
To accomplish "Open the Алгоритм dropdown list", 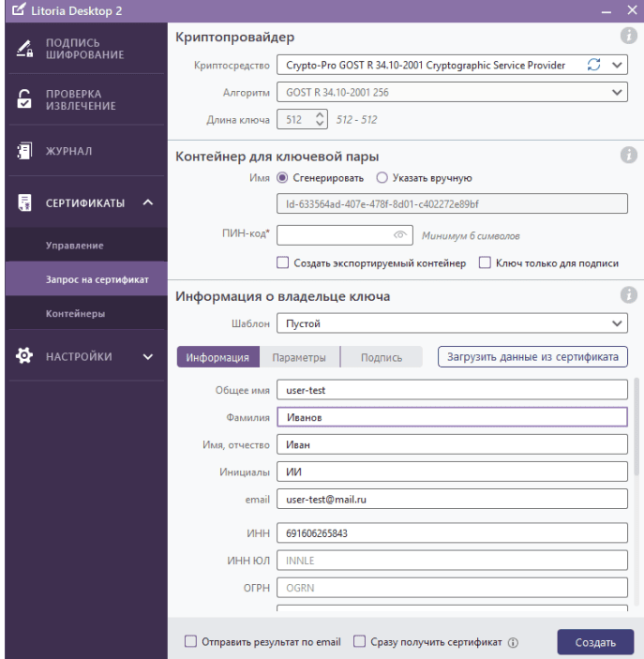I will (452, 93).
